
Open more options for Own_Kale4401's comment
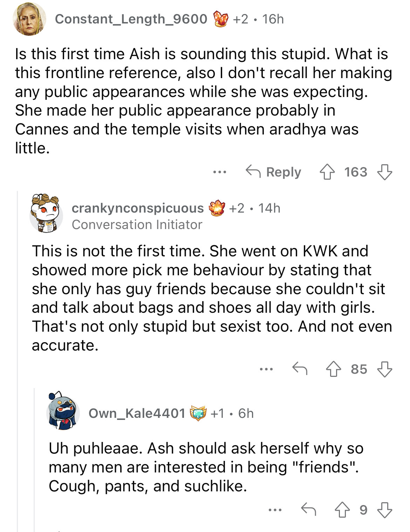coord(275,510)
